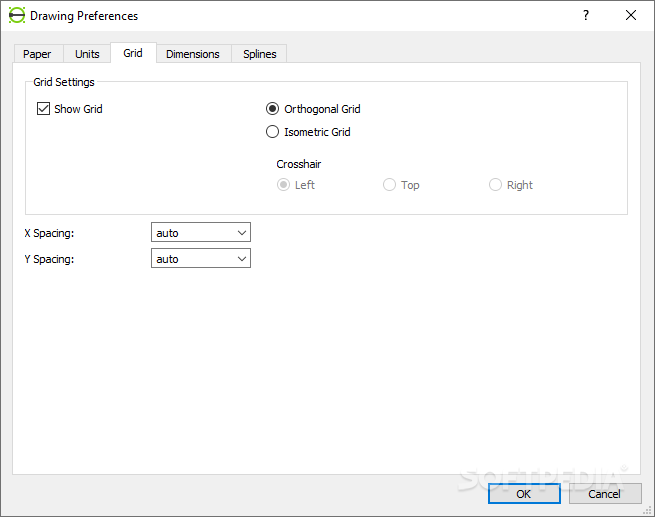655x517 pixels.
Task: Click the Y Spacing label
Action: tap(49, 259)
